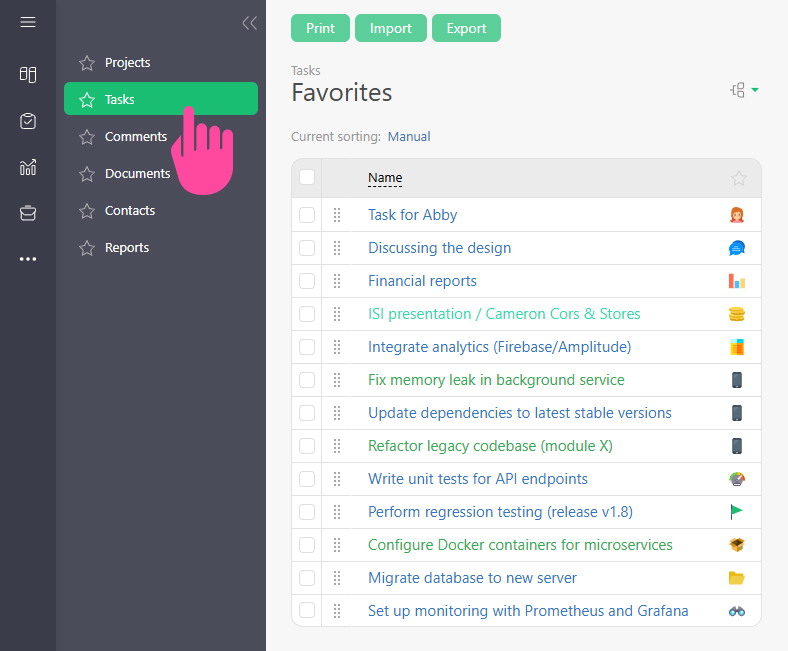Open the Discussing the design task link
This screenshot has width=788, height=651.
[439, 248]
